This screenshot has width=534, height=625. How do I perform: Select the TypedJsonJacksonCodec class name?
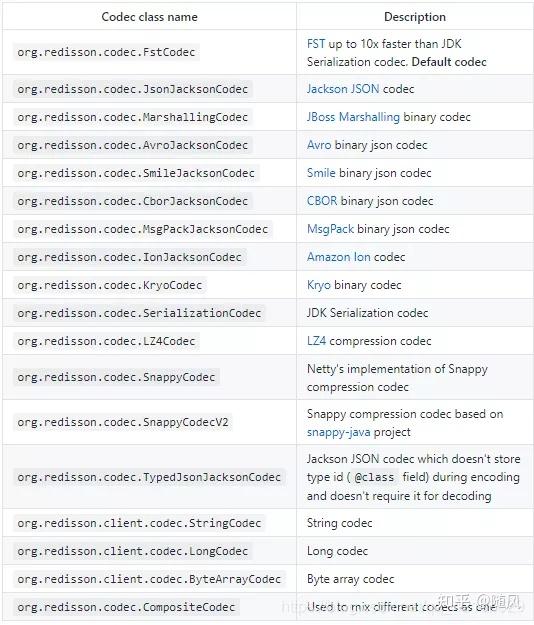(x=149, y=478)
